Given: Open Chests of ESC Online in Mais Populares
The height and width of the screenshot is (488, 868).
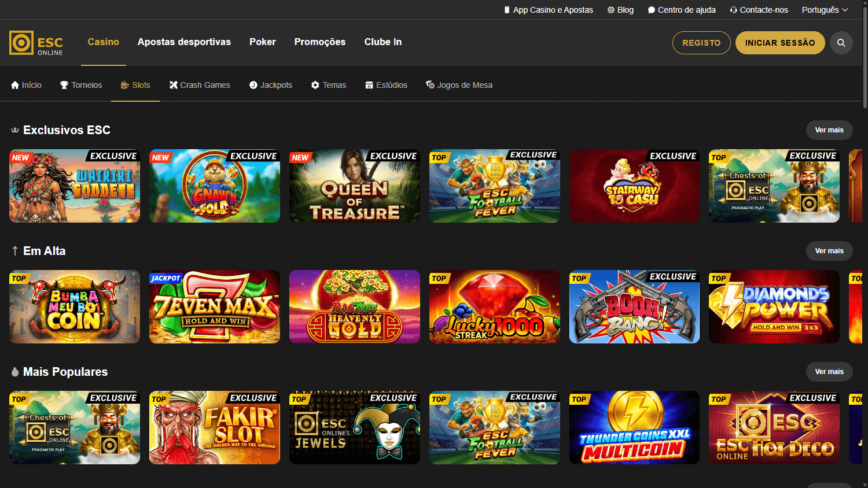Looking at the screenshot, I should [x=75, y=428].
